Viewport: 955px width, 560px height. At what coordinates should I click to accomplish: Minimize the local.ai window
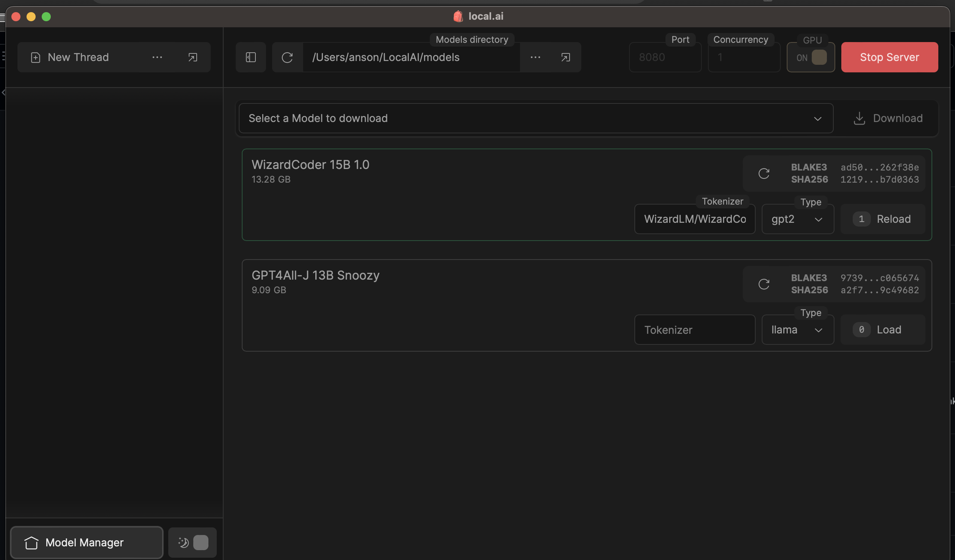31,17
